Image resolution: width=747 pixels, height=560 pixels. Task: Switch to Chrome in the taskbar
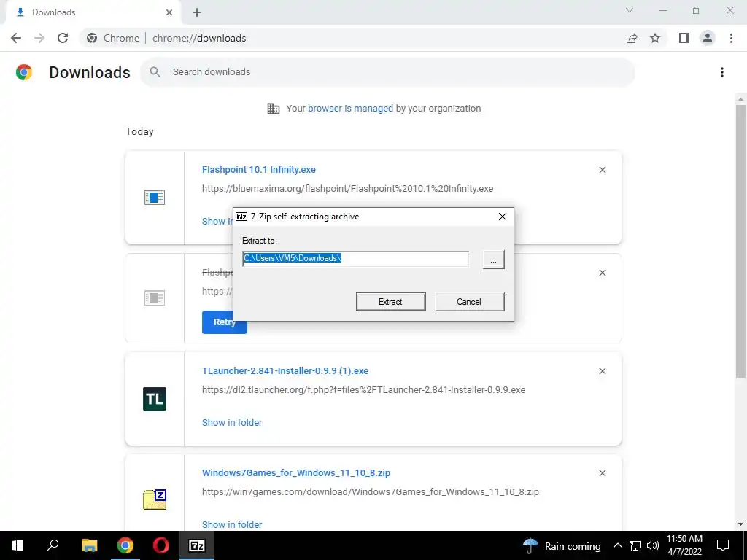pyautogui.click(x=125, y=545)
